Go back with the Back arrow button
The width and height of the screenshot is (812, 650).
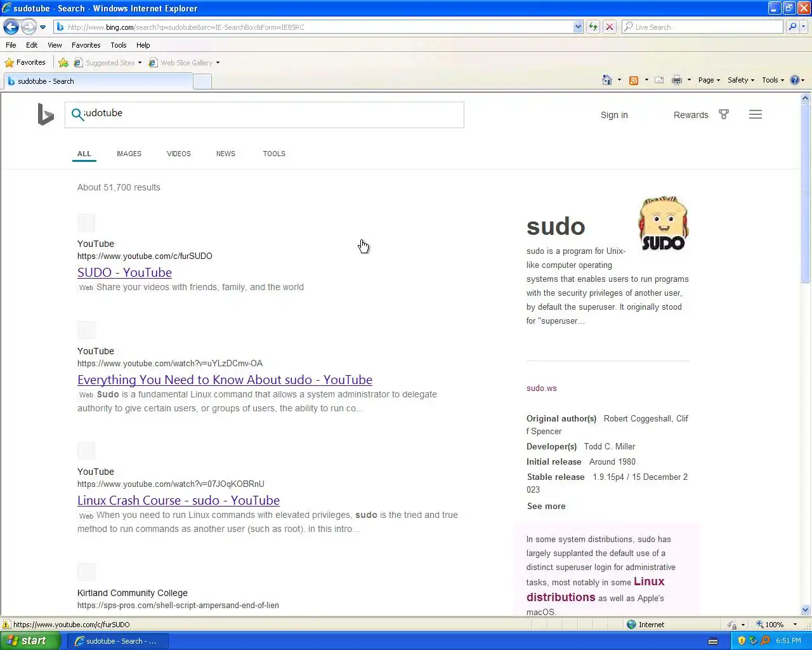click(11, 27)
